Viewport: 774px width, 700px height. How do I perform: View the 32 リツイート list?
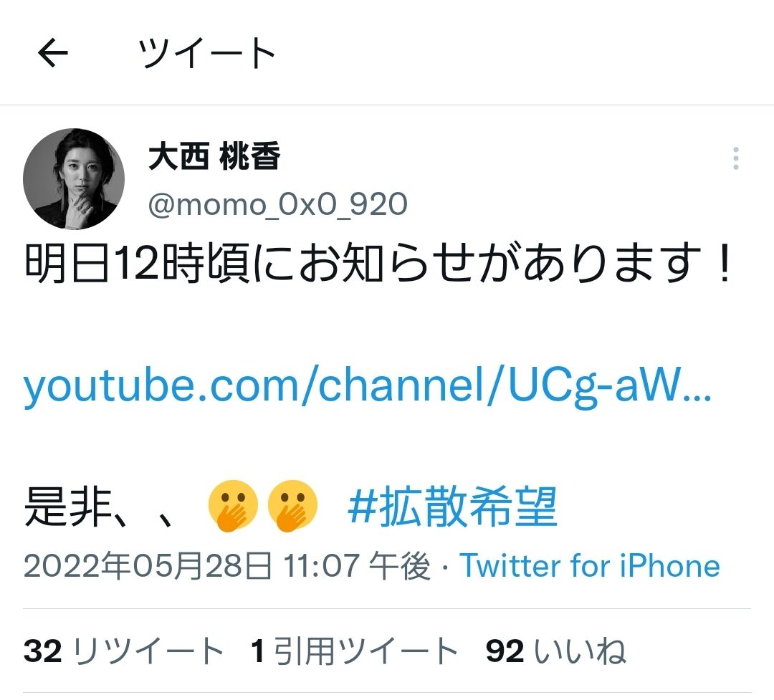pyautogui.click(x=123, y=651)
